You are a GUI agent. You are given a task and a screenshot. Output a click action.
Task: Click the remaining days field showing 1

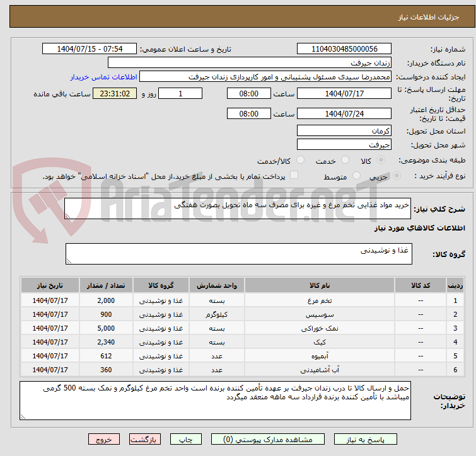(180, 93)
